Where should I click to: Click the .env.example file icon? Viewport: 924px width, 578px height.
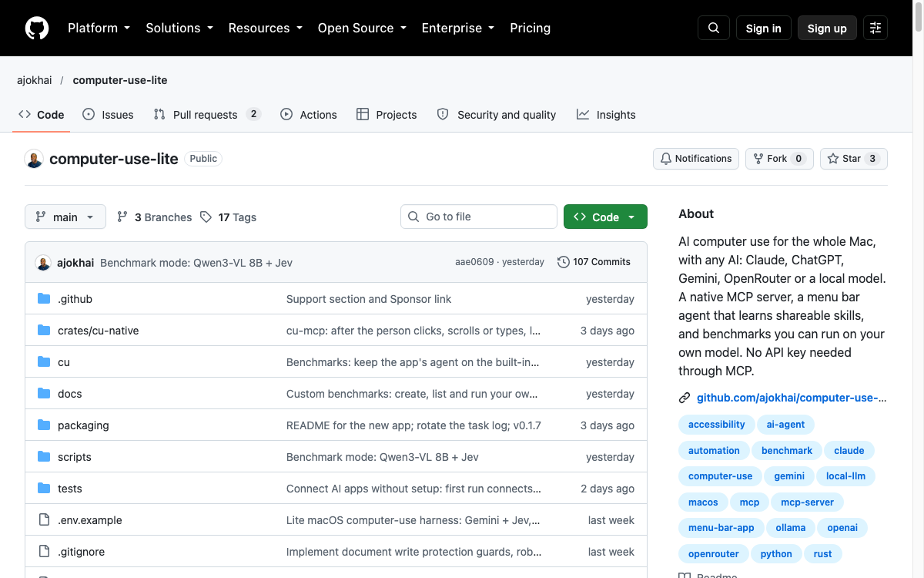tap(44, 520)
